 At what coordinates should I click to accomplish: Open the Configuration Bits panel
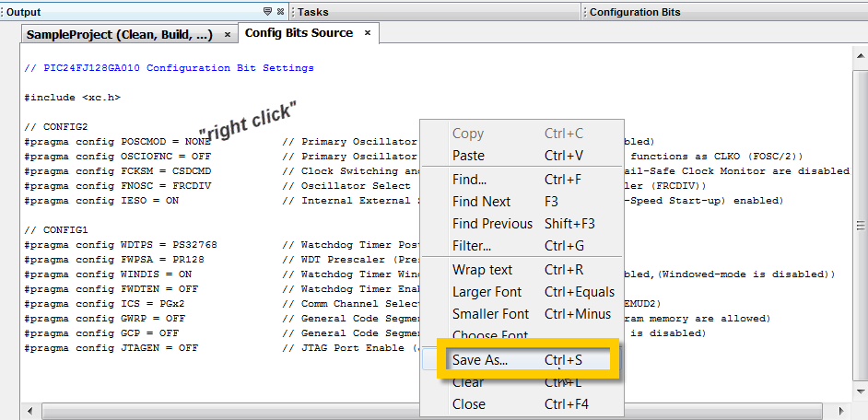635,12
